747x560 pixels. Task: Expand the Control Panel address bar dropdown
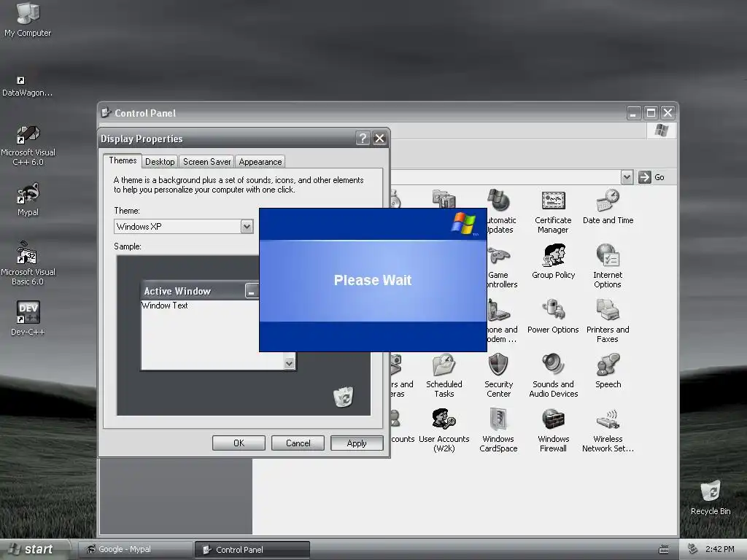click(627, 177)
